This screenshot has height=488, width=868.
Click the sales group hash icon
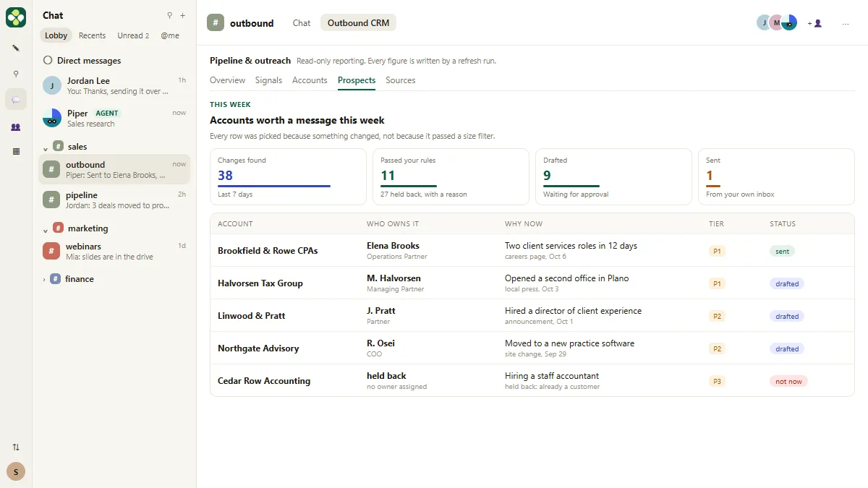click(59, 146)
